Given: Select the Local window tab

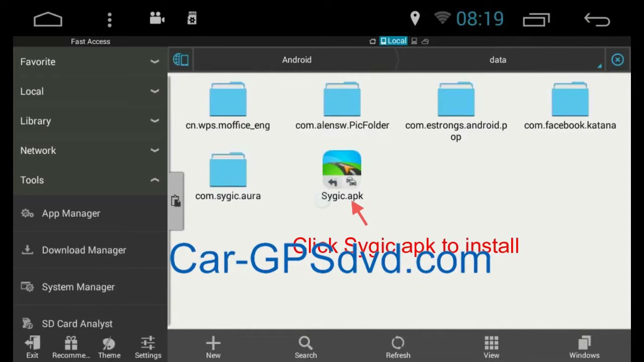Looking at the screenshot, I should point(393,41).
